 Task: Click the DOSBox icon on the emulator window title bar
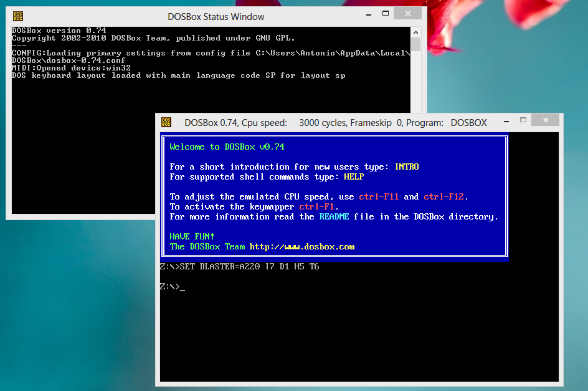click(x=166, y=122)
